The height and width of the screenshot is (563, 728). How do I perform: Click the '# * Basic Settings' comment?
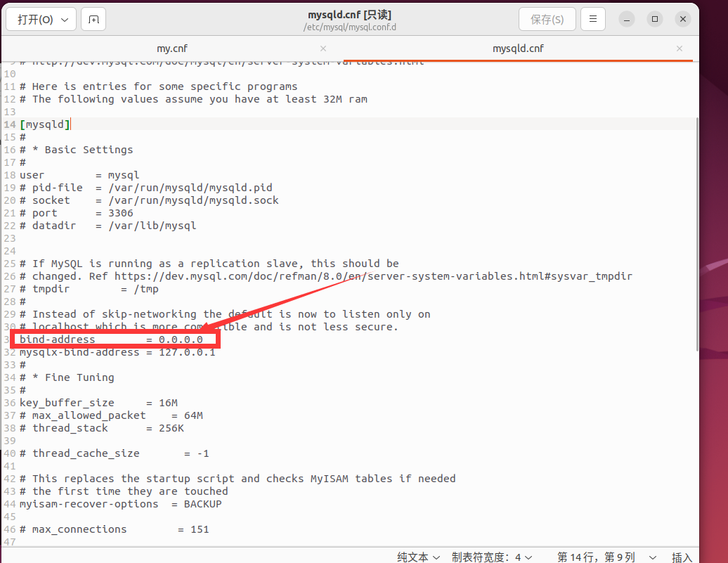pyautogui.click(x=76, y=150)
